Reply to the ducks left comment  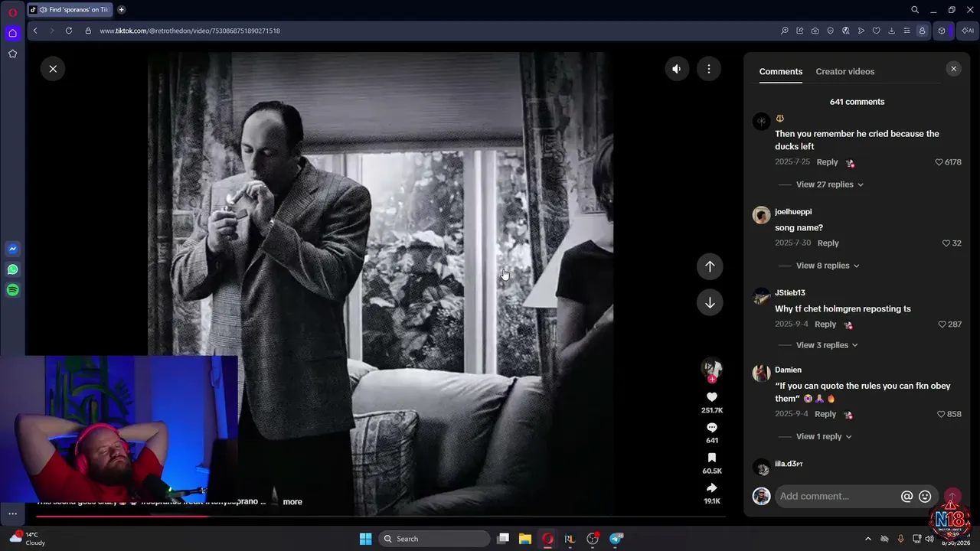click(827, 162)
